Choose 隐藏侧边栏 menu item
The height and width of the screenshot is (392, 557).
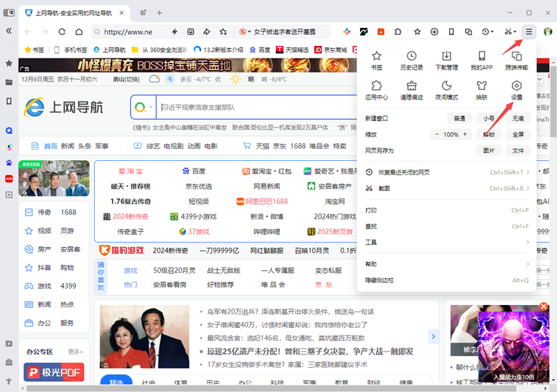(447, 280)
